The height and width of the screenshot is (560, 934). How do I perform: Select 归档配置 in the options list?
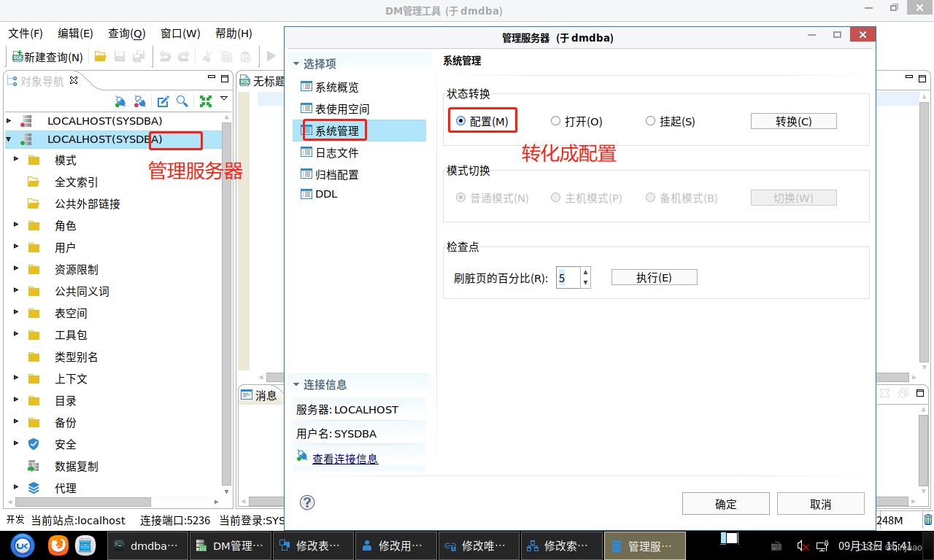(336, 174)
